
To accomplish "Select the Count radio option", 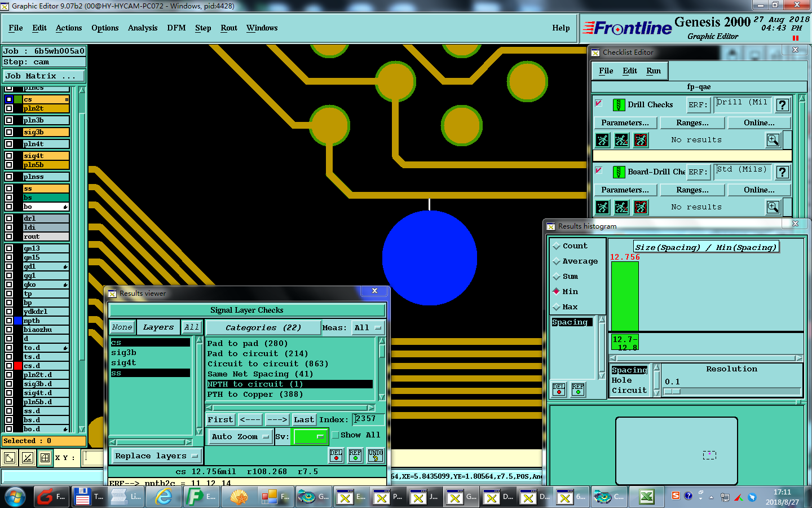I will (557, 246).
